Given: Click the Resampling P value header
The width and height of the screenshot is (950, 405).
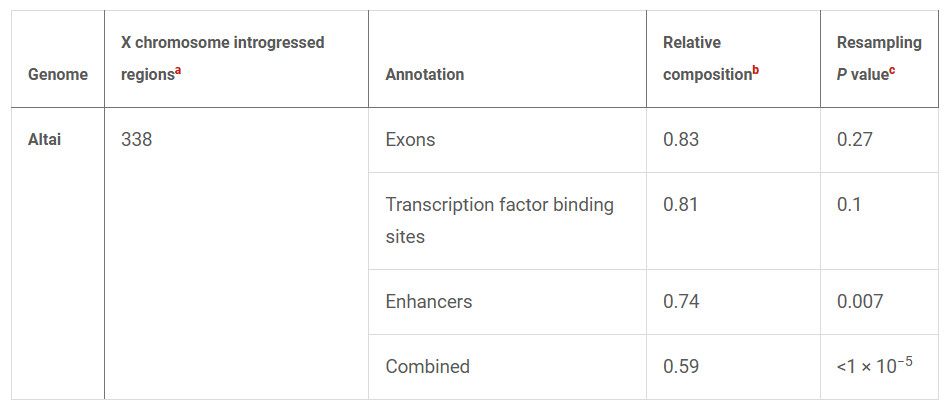Looking at the screenshot, I should click(879, 59).
